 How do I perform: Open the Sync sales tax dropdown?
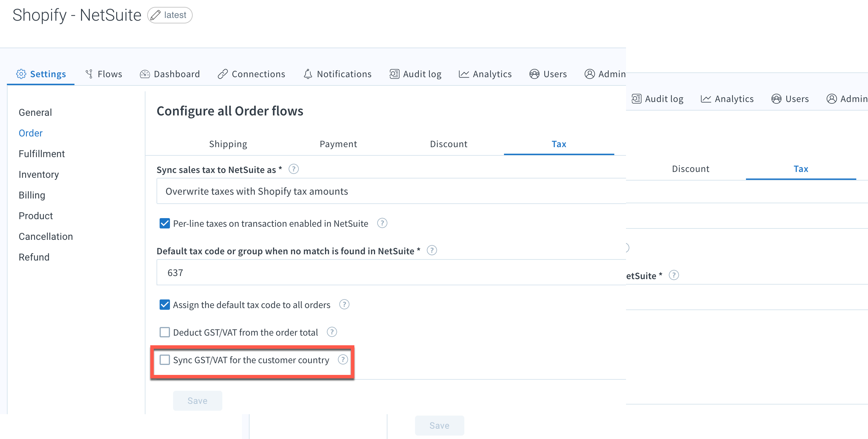[x=391, y=191]
